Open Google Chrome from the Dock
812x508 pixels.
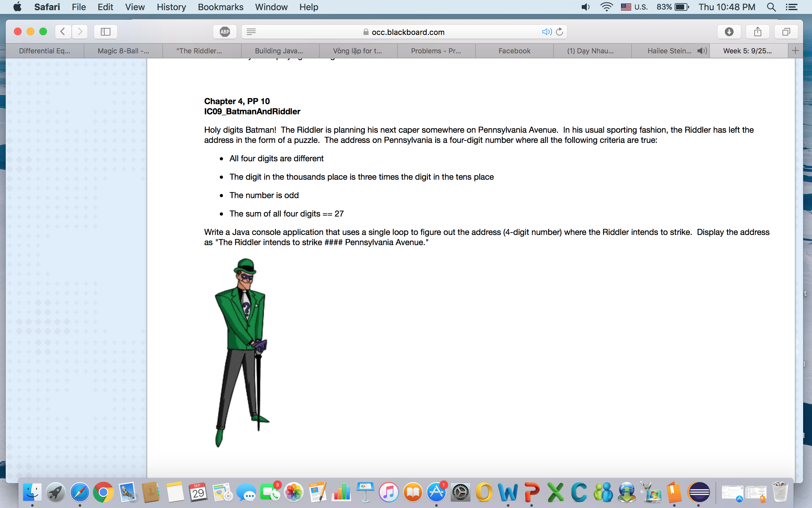pos(103,492)
